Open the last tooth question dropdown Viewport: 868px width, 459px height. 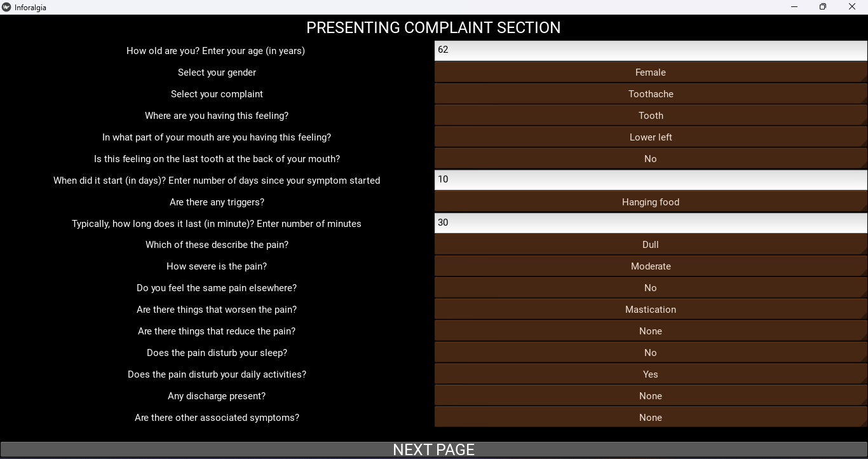(x=650, y=159)
